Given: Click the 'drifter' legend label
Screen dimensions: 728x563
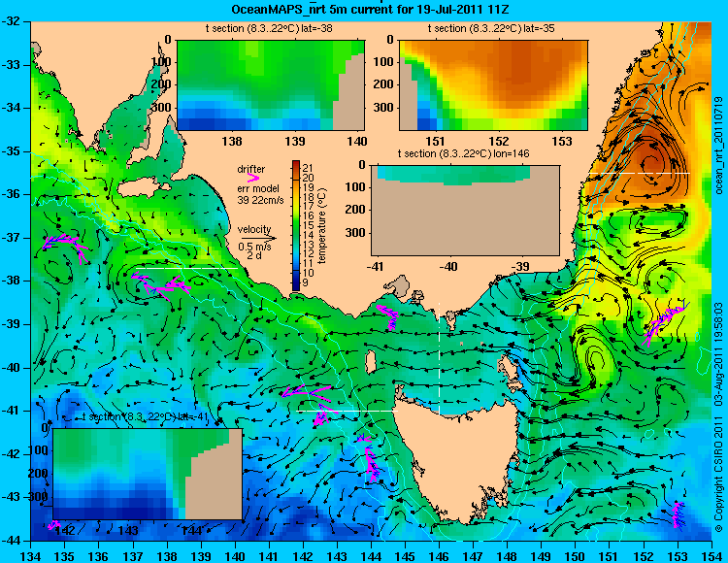Looking at the screenshot, I should (251, 169).
